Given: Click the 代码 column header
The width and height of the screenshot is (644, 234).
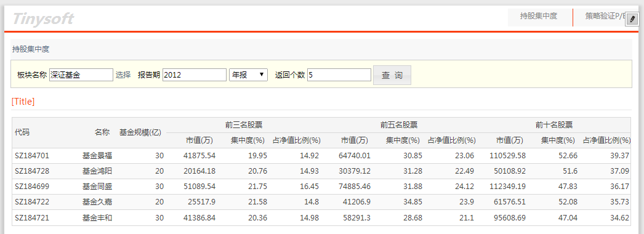Looking at the screenshot, I should click(x=22, y=132).
